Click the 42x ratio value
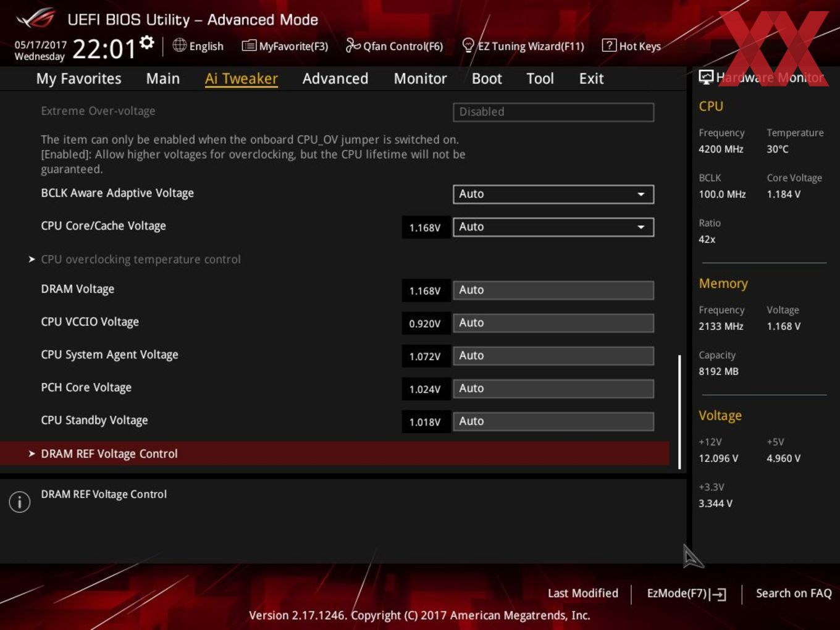This screenshot has height=630, width=840. pos(707,239)
